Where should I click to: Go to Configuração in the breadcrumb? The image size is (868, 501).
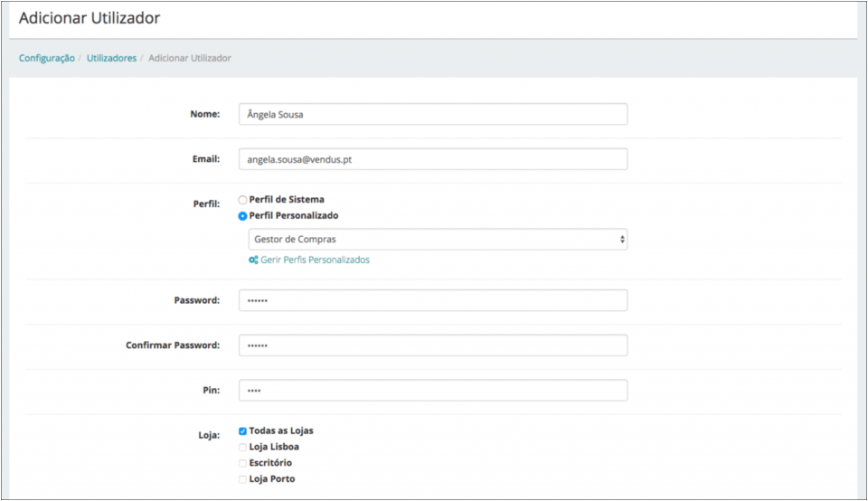46,58
